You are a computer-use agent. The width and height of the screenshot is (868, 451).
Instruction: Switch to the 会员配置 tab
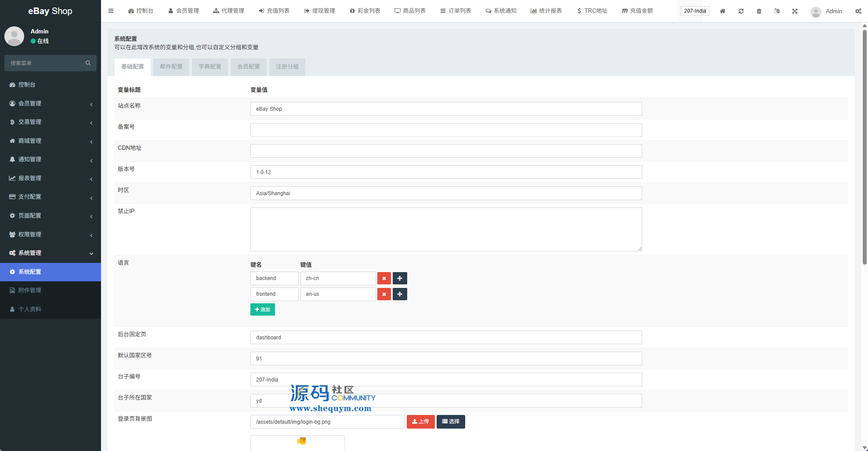249,67
